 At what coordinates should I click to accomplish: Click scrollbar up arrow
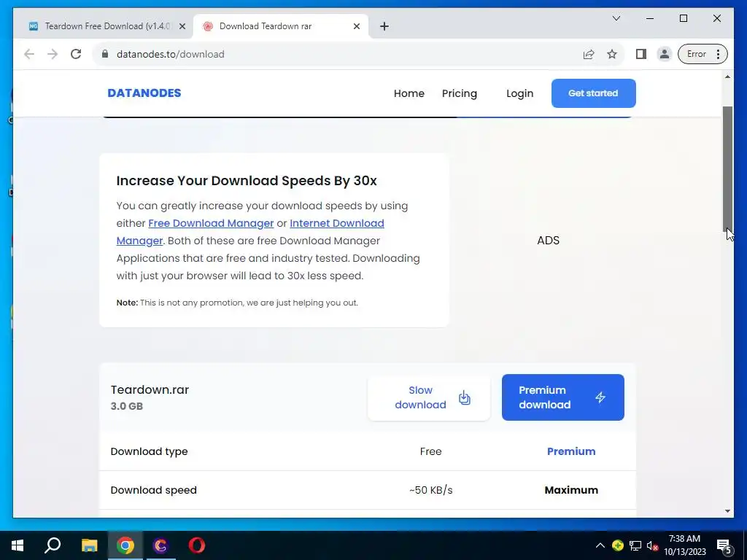tap(727, 77)
